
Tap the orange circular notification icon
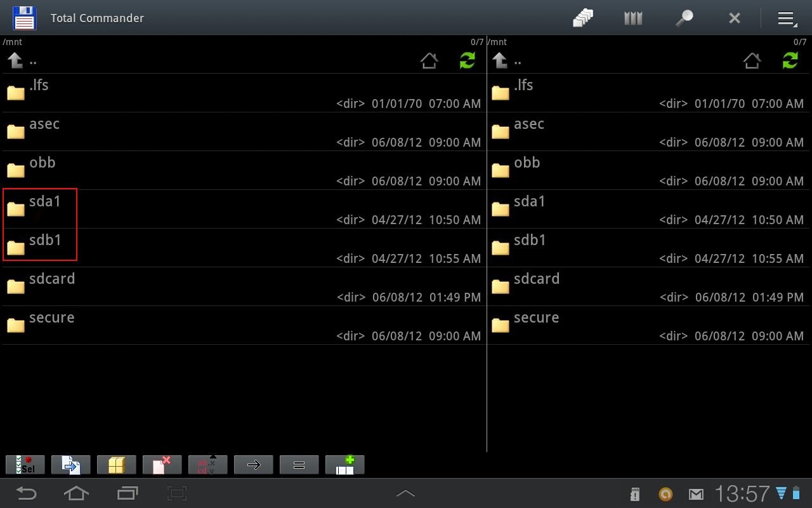coord(665,494)
